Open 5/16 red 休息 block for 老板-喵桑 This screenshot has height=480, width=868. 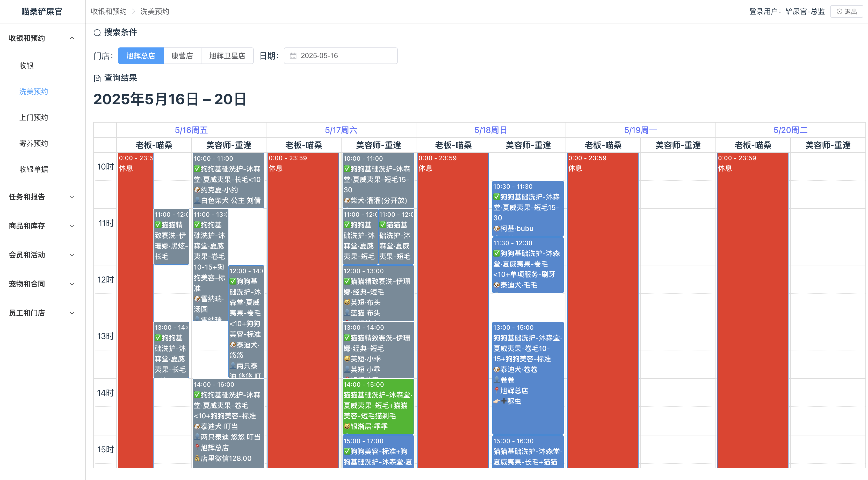tap(135, 310)
